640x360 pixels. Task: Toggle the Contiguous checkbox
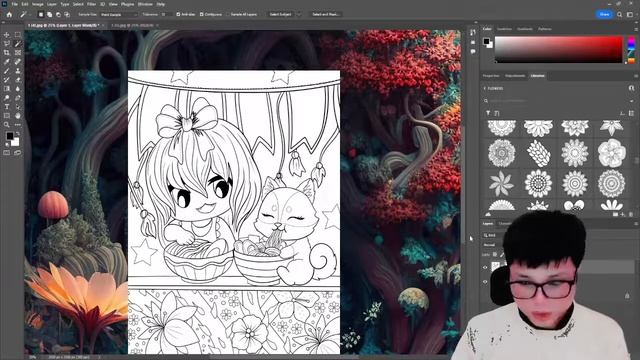click(x=201, y=14)
